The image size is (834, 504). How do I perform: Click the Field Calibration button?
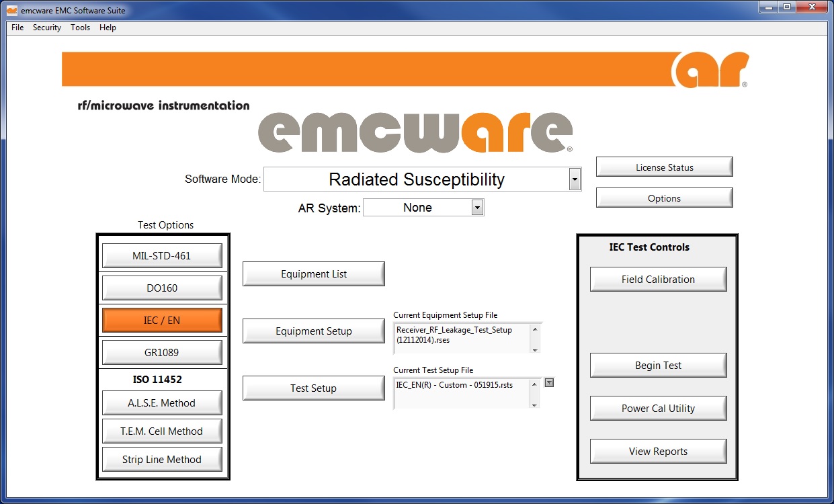pos(658,280)
